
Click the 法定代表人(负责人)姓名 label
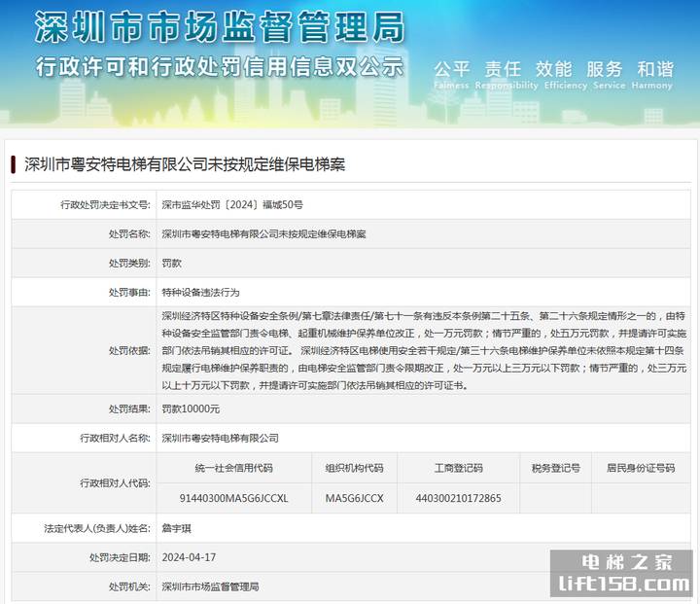click(97, 528)
